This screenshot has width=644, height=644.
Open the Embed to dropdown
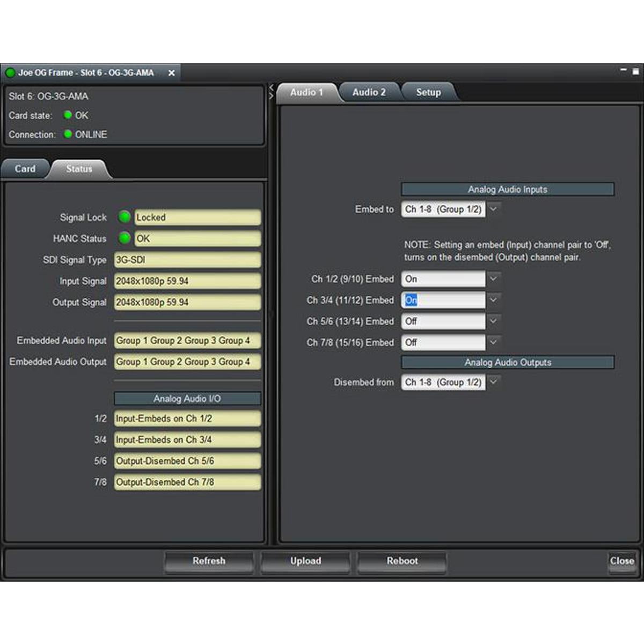pos(493,209)
